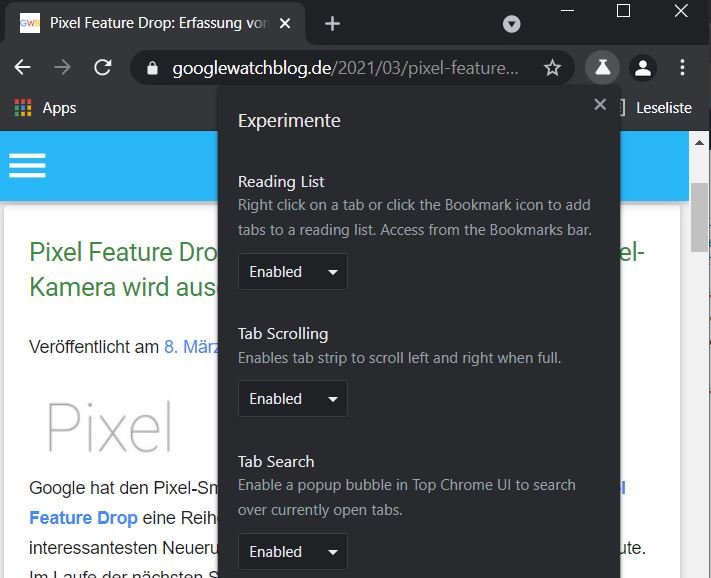This screenshot has width=711, height=578.
Task: Click the Experiments flask icon in toolbar
Action: pyautogui.click(x=602, y=68)
